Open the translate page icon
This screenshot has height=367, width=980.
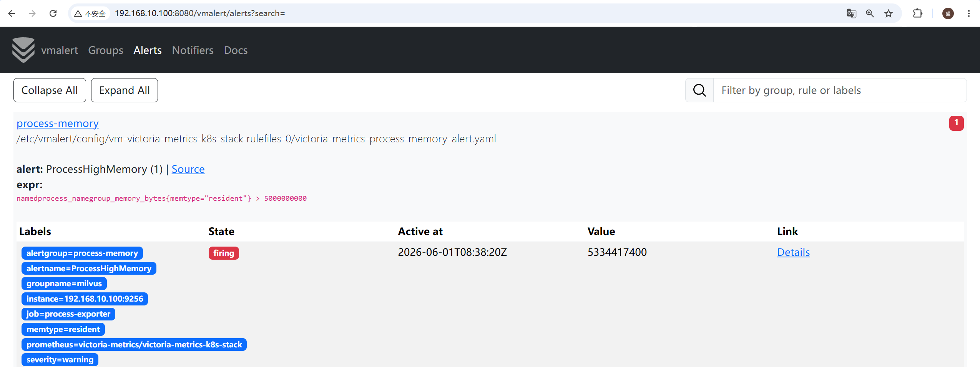click(851, 13)
